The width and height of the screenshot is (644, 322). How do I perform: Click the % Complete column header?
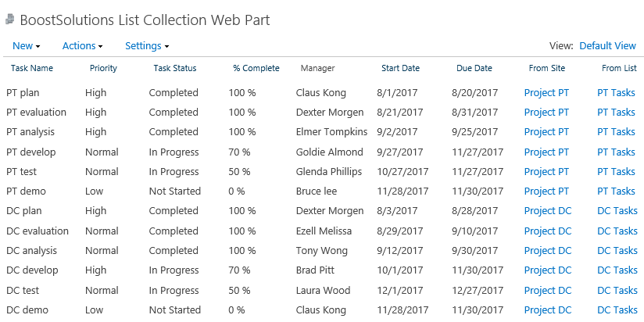click(256, 68)
